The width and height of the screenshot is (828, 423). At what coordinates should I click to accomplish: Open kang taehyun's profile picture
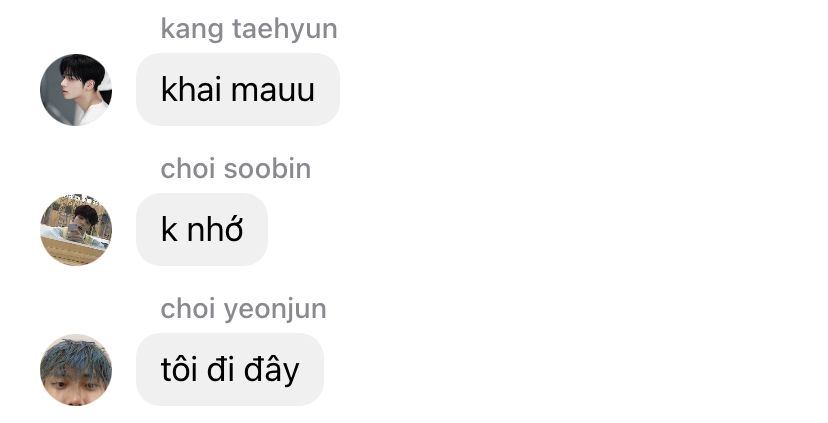[x=76, y=90]
